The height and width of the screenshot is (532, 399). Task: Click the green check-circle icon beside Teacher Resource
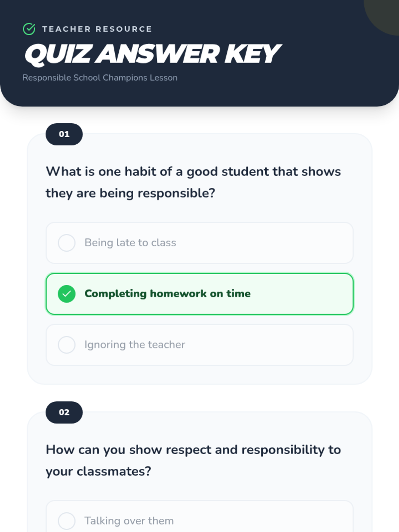[29, 29]
